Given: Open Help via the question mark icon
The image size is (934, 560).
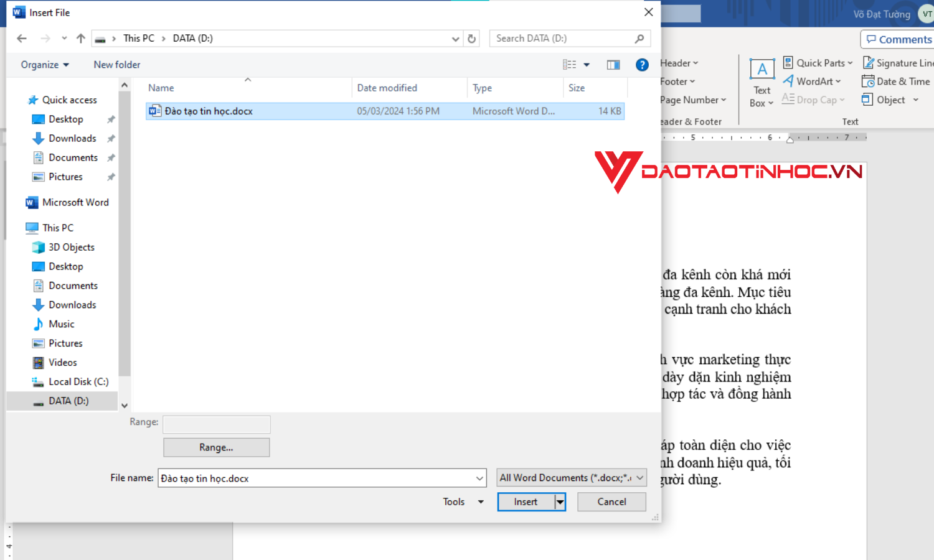Looking at the screenshot, I should point(642,64).
